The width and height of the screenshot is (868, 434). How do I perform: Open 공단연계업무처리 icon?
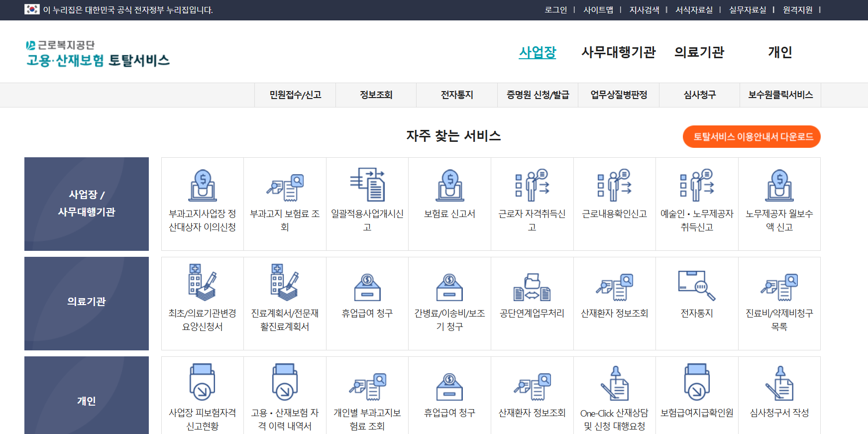pyautogui.click(x=532, y=287)
